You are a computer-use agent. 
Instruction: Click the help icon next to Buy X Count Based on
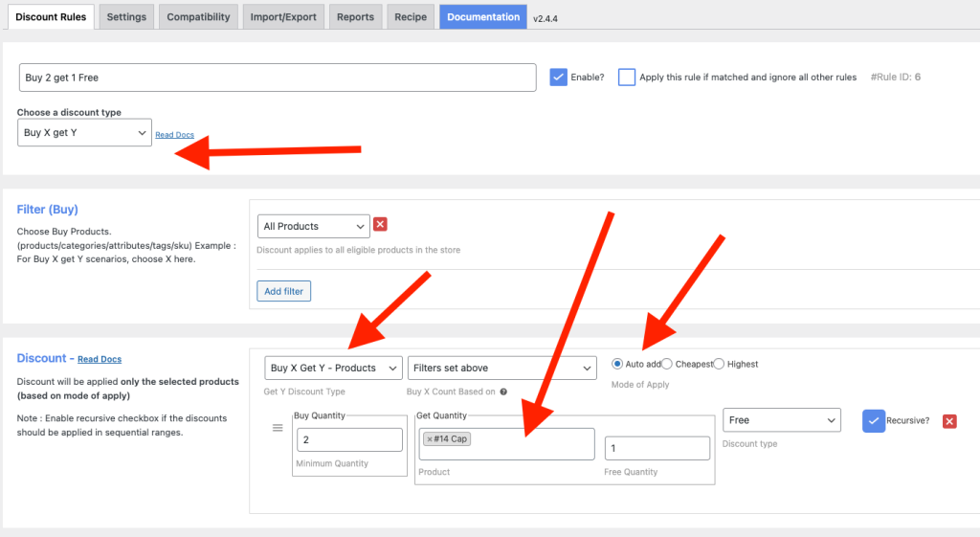click(x=503, y=392)
